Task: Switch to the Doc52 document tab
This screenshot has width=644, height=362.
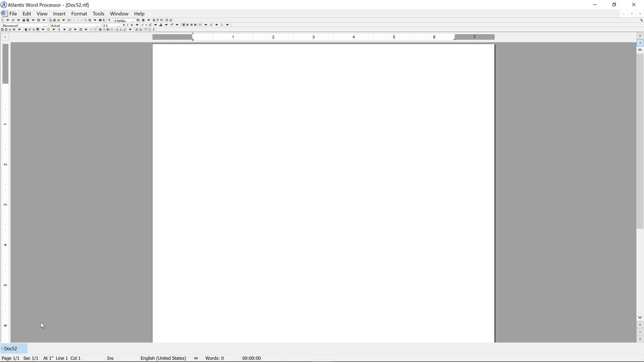Action: click(x=14, y=348)
